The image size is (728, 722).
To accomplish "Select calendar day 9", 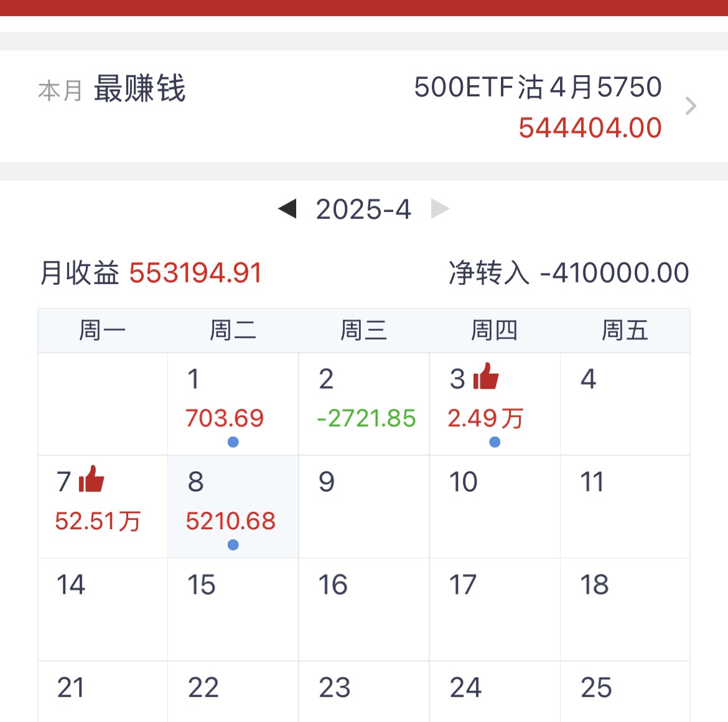I will click(x=364, y=507).
